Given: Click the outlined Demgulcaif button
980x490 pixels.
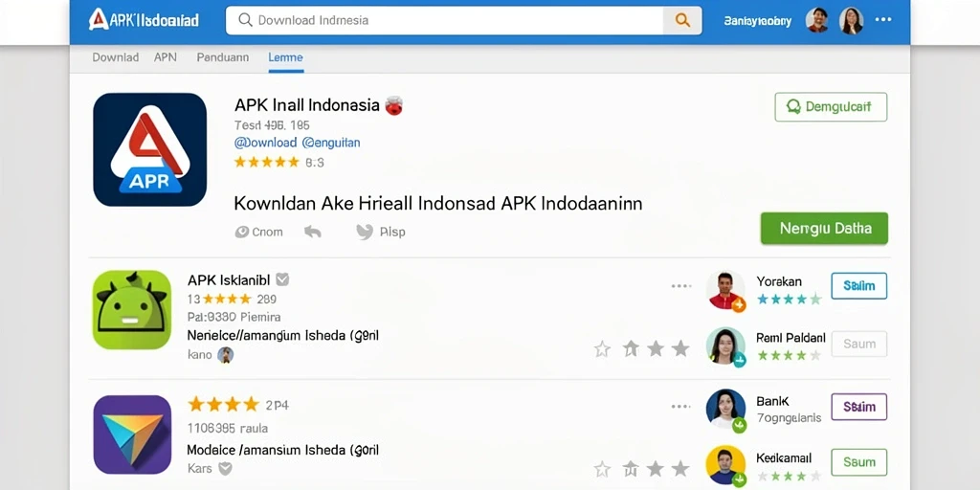Looking at the screenshot, I should point(831,107).
